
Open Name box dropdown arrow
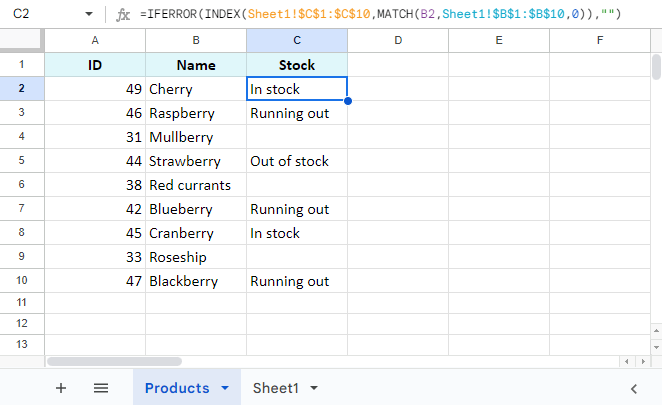tap(89, 14)
